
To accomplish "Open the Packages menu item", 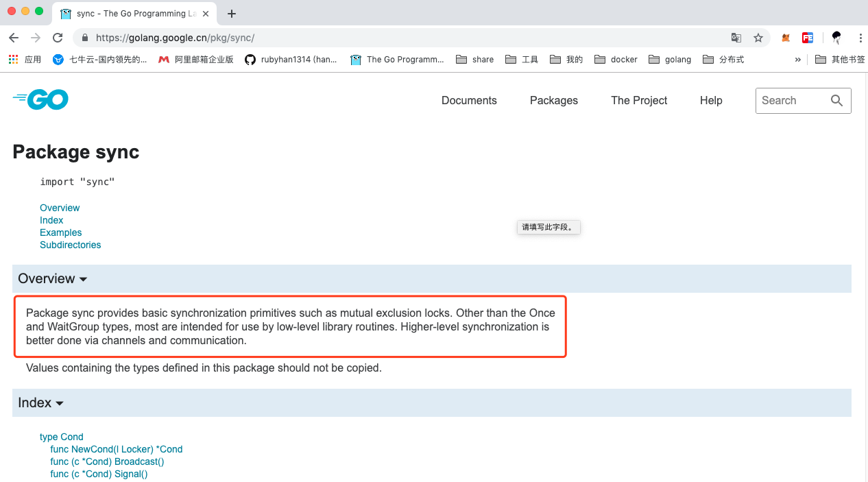I will (553, 101).
